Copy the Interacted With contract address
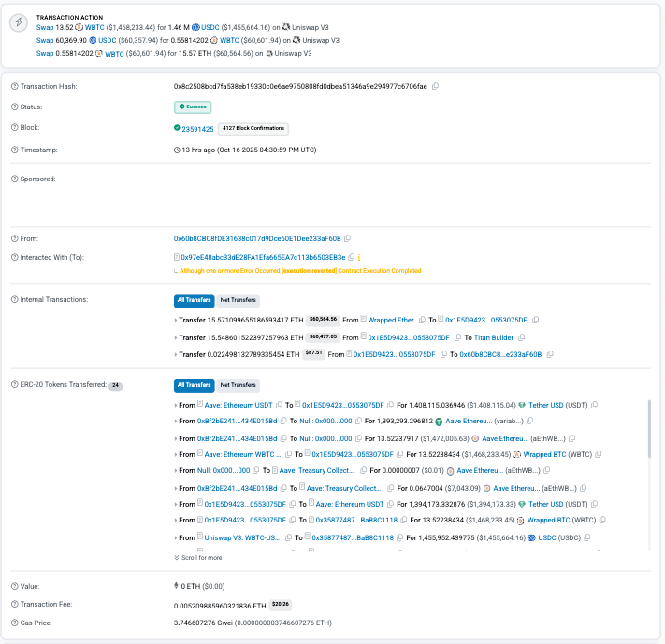The image size is (665, 644). click(x=351, y=257)
